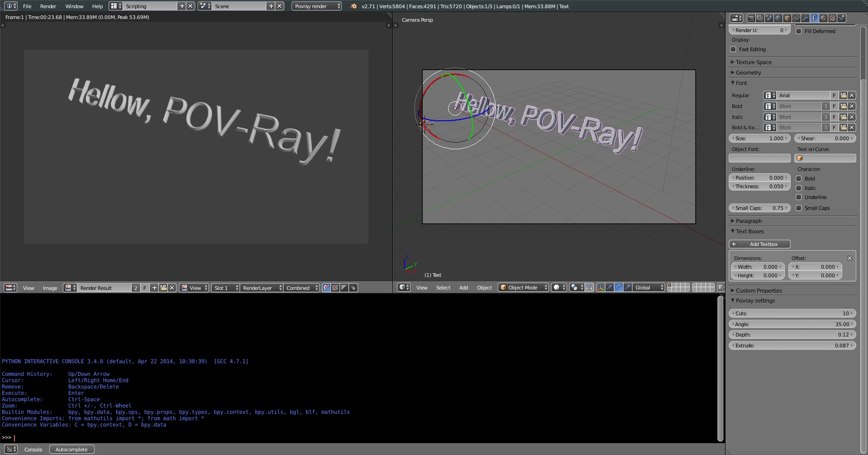Open the Modifiers wrench tab

point(805,18)
